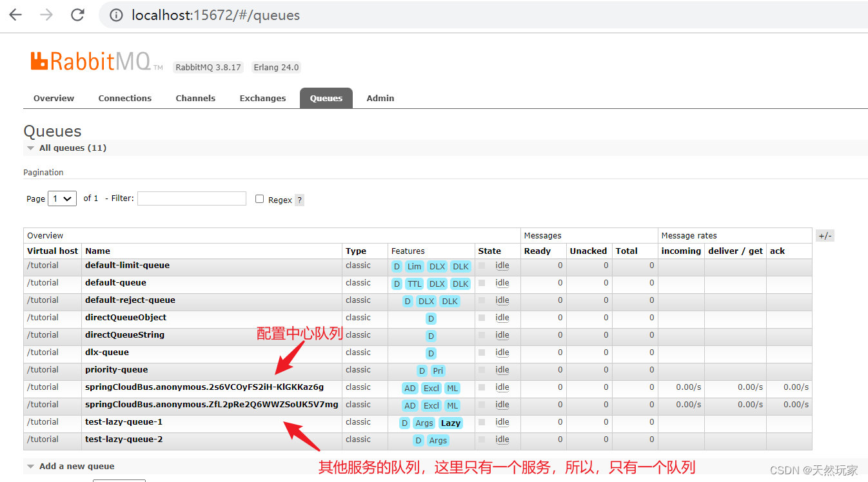868x482 pixels.
Task: Sort by State column header
Action: (489, 251)
